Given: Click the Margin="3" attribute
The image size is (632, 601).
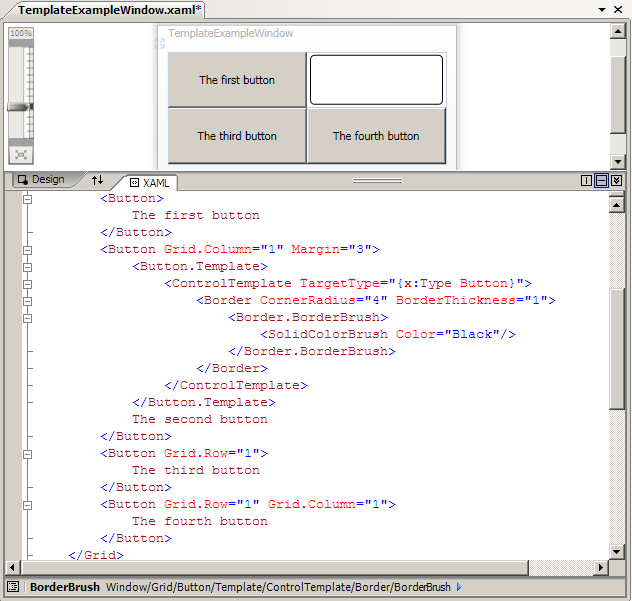Looking at the screenshot, I should pyautogui.click(x=331, y=250).
